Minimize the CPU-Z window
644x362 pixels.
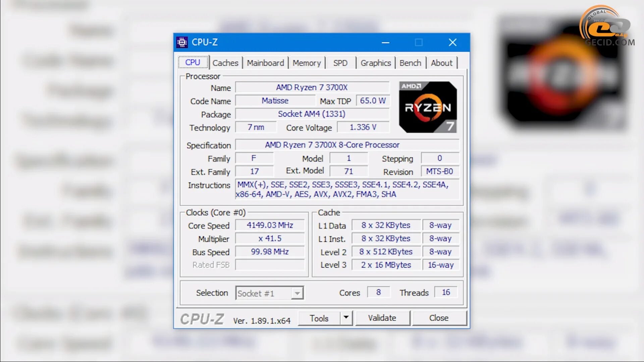(385, 43)
